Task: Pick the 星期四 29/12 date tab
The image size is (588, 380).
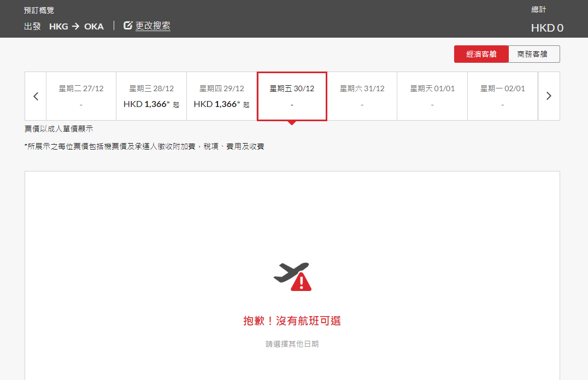Action: click(221, 96)
